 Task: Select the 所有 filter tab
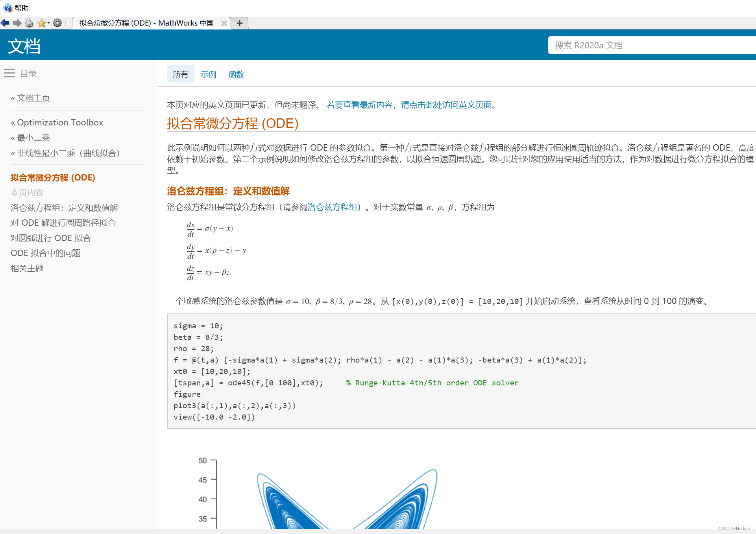point(180,74)
